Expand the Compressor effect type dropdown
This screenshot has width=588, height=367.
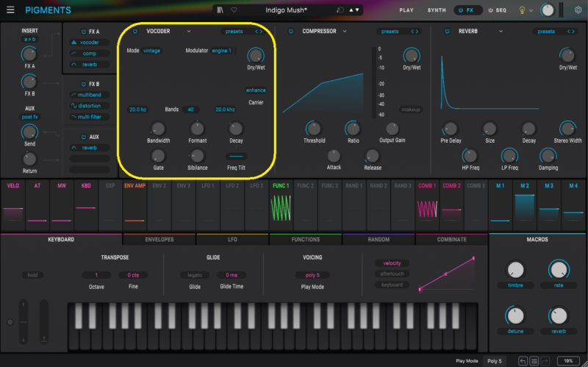(345, 31)
